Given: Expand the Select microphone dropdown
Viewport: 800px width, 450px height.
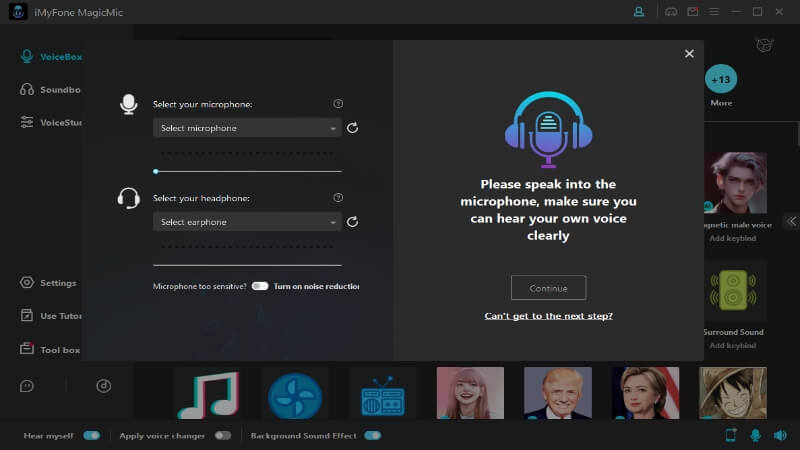Looking at the screenshot, I should coord(247,128).
